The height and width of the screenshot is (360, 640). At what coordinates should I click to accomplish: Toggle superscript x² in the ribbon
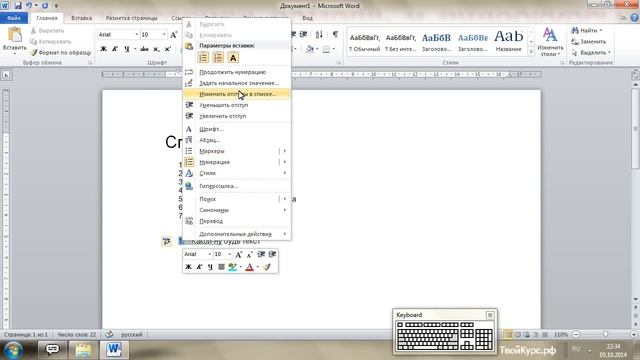167,49
